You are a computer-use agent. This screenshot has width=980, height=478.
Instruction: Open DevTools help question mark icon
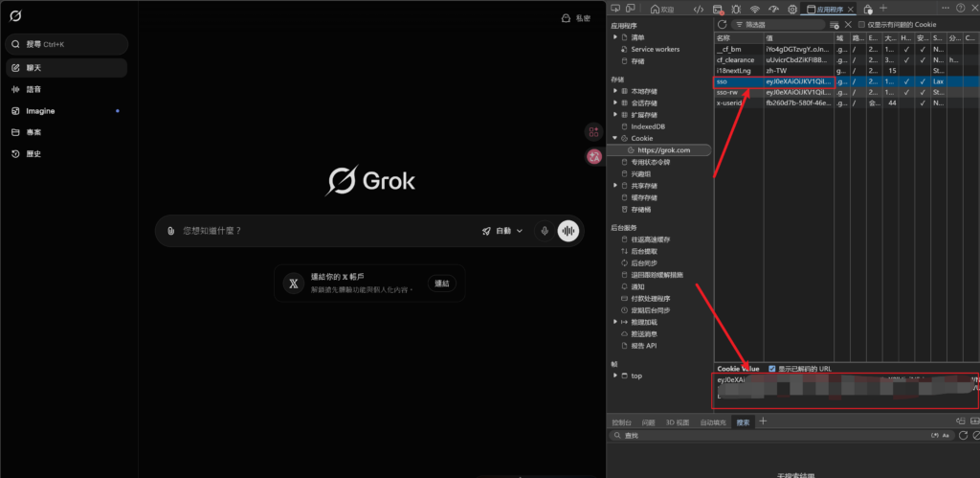(960, 9)
